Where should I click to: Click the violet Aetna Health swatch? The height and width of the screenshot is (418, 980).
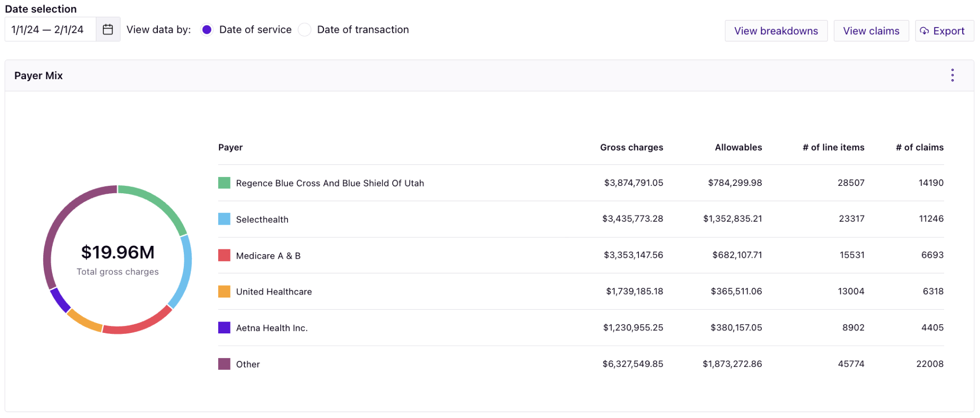pos(224,328)
